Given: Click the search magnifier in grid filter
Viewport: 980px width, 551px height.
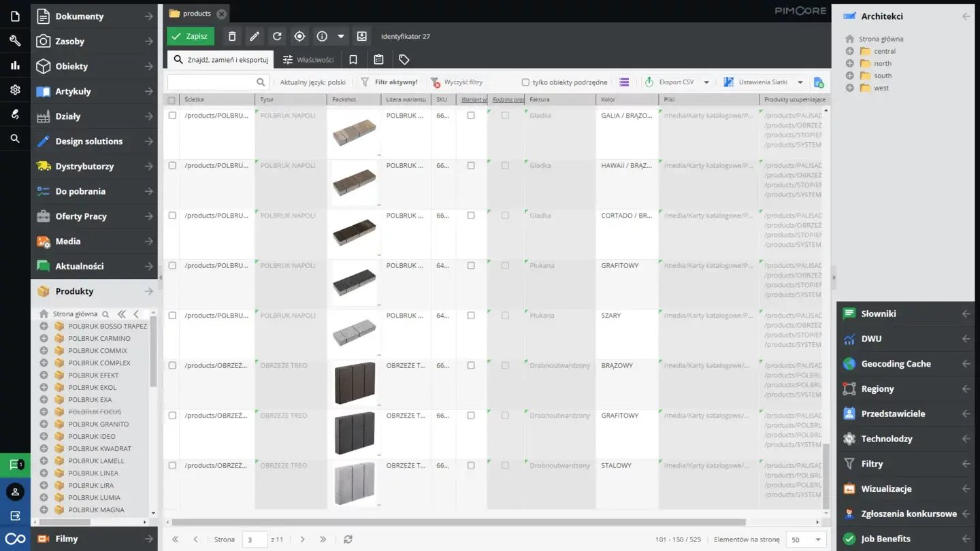Looking at the screenshot, I should click(261, 82).
